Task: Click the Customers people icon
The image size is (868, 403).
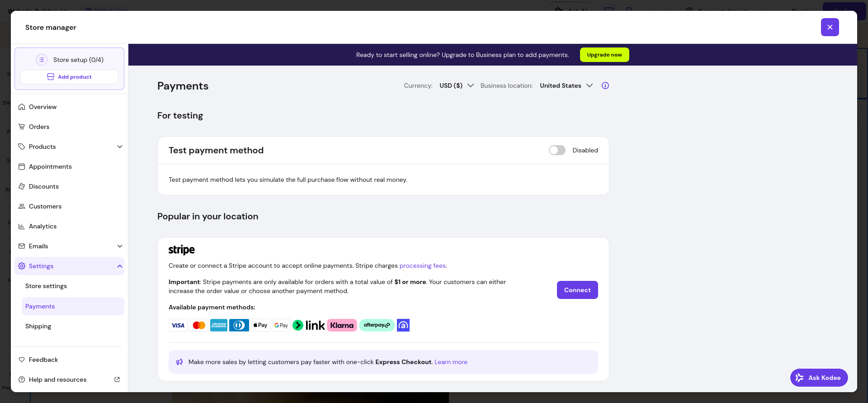Action: click(x=22, y=206)
